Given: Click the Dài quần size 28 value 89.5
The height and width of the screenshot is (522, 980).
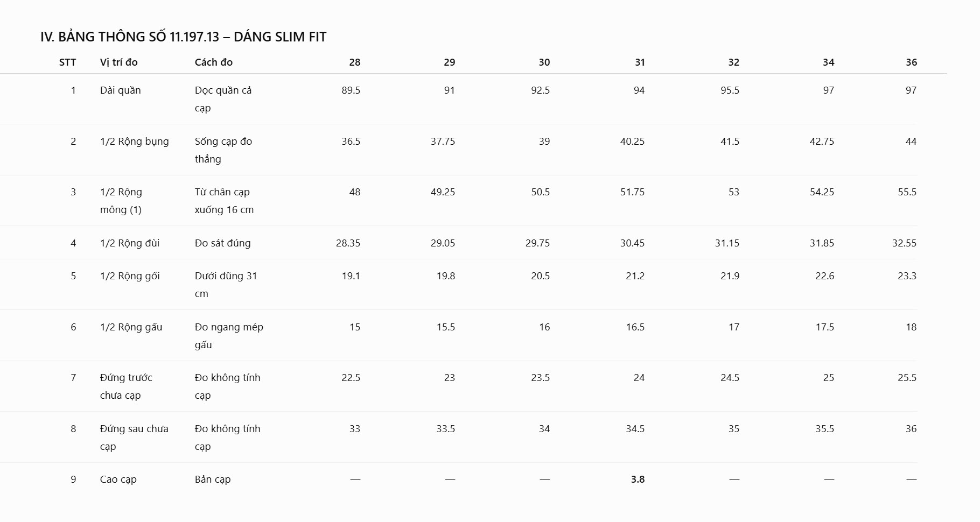Looking at the screenshot, I should click(x=351, y=90).
